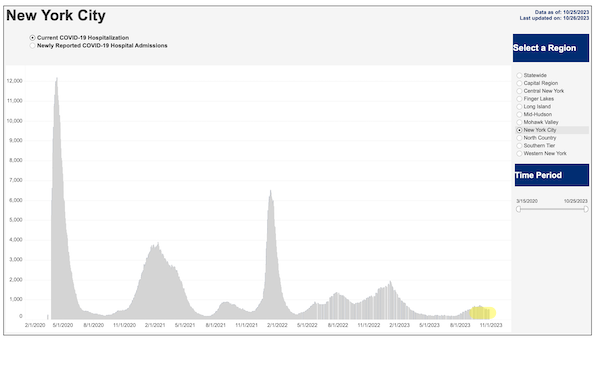Switch region to North Country

tap(519, 138)
